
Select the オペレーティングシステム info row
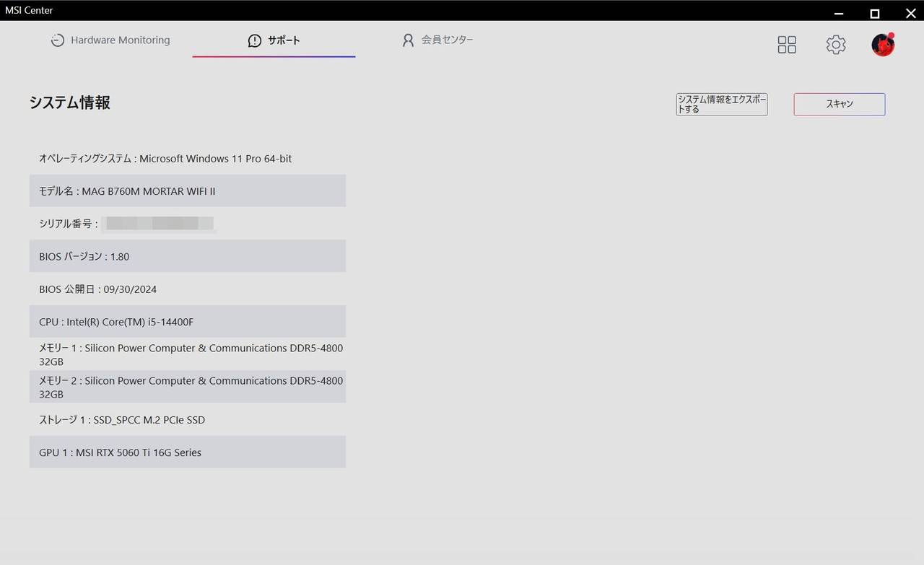[x=187, y=159]
